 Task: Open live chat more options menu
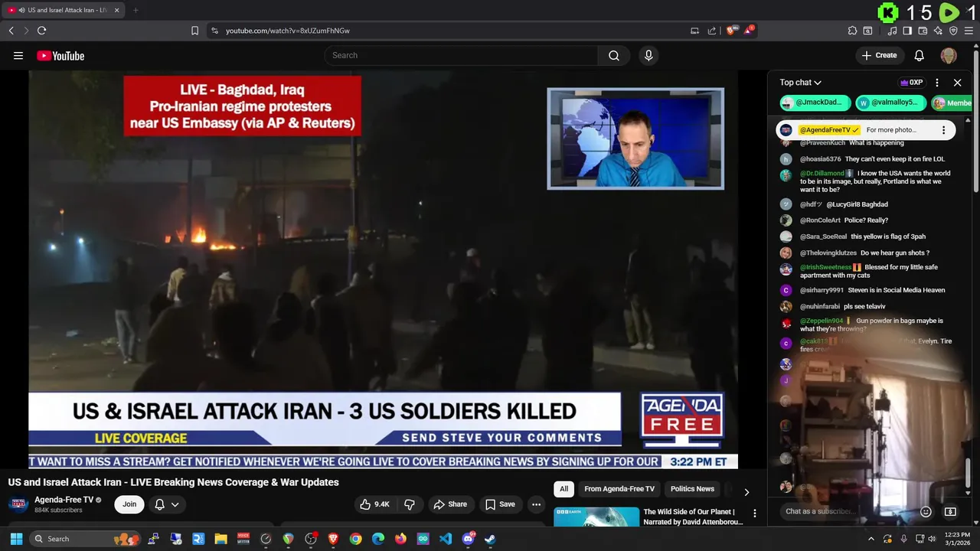[x=937, y=82]
